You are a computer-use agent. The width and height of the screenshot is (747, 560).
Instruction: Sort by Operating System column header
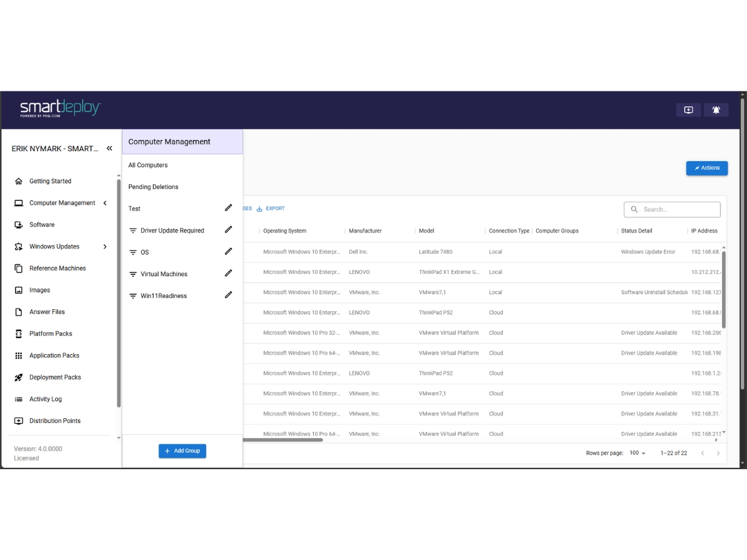coord(284,231)
